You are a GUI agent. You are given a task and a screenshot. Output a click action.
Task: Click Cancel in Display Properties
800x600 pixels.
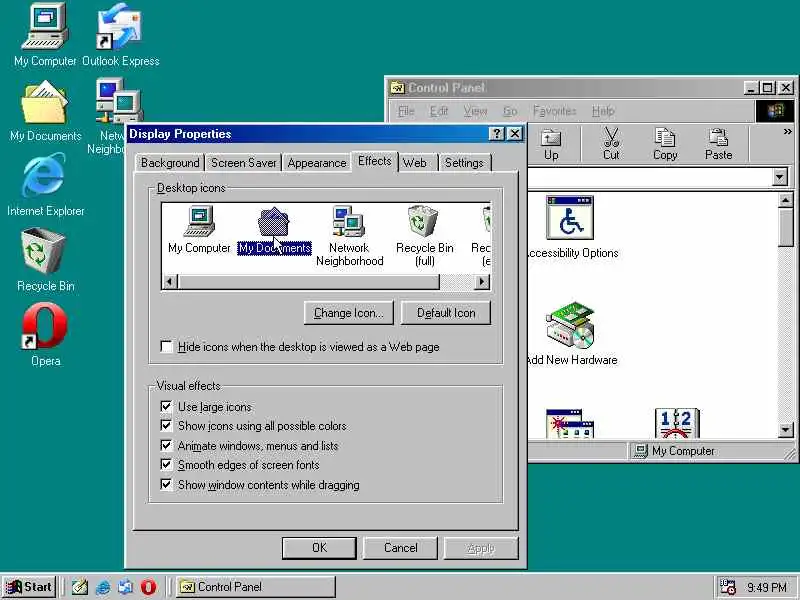click(401, 547)
